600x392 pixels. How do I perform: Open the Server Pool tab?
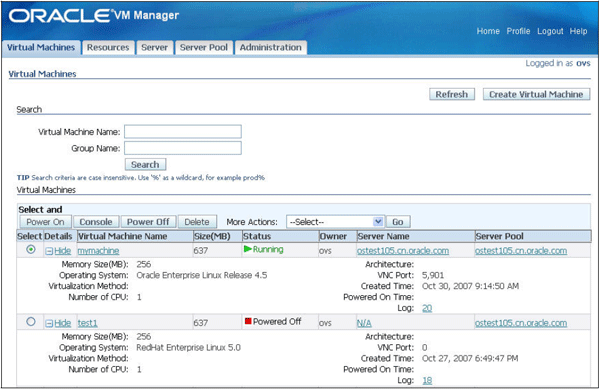point(204,47)
